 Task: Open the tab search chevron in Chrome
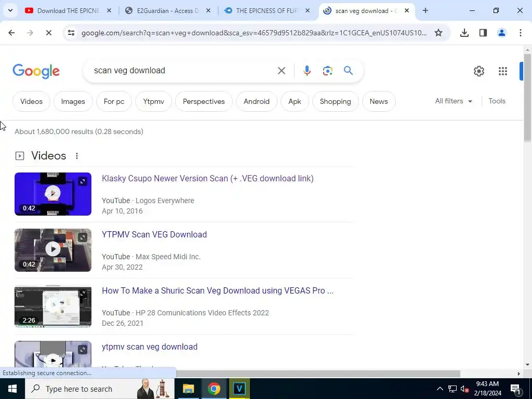(x=10, y=10)
